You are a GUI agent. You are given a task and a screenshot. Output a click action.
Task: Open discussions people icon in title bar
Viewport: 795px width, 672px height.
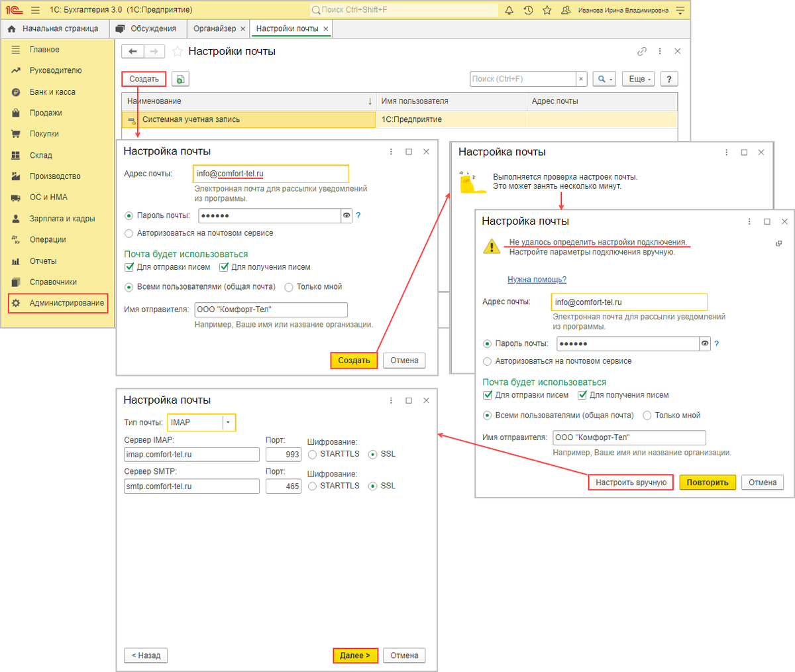click(566, 11)
